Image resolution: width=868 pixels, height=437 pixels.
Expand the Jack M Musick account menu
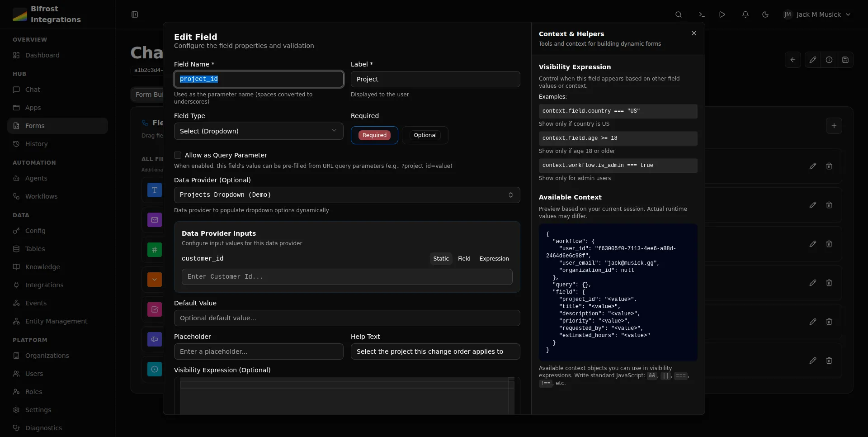click(x=818, y=14)
